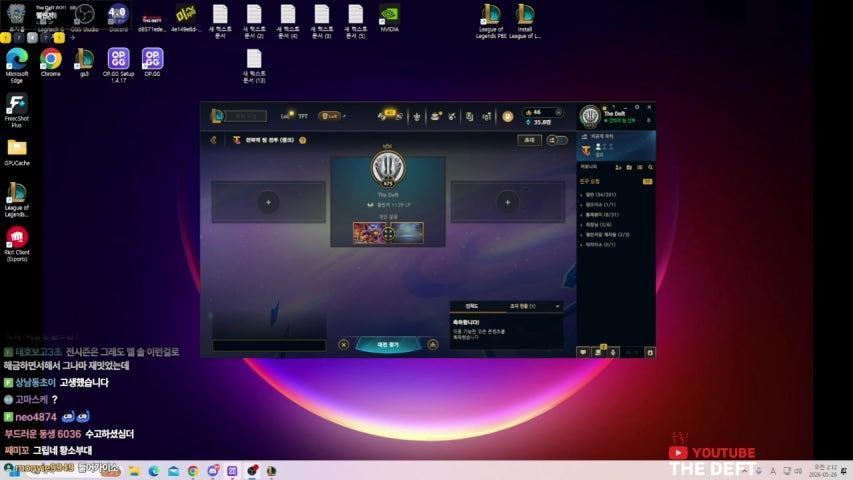Open the Collection icon in header
853x480 pixels.
tap(469, 116)
